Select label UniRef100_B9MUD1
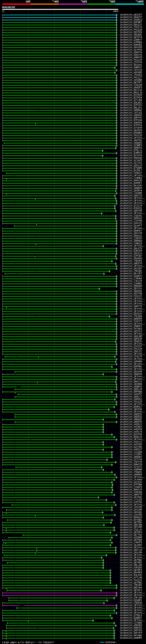The width and height of the screenshot is (146, 644). tap(131, 45)
